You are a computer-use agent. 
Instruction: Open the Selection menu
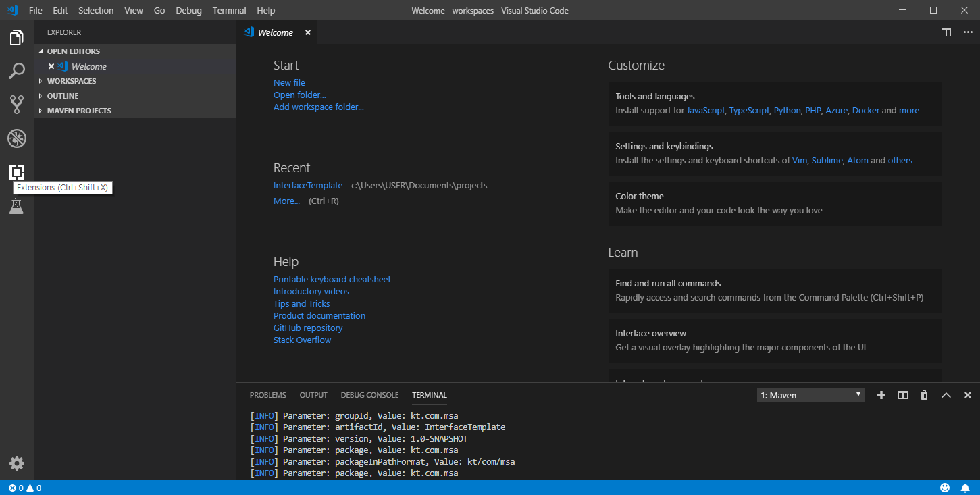click(96, 10)
